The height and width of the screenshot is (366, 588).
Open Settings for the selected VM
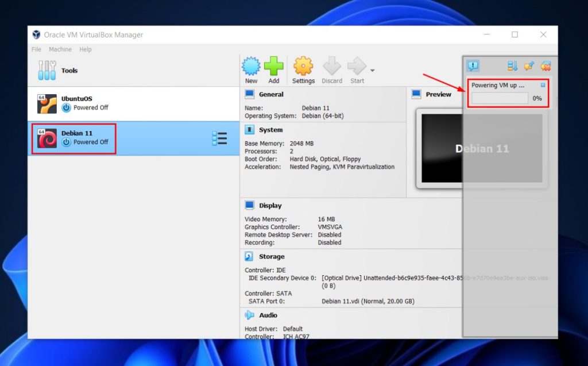(303, 66)
